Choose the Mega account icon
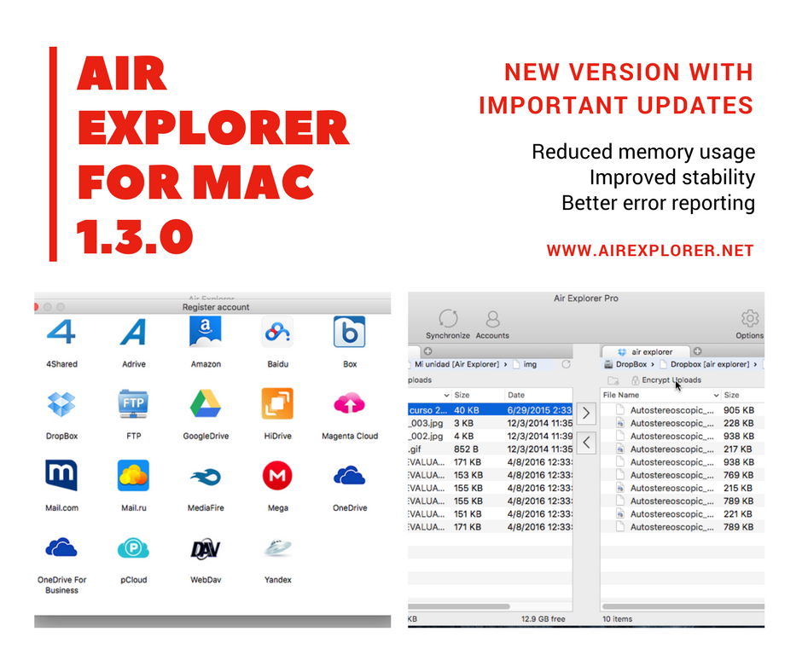Image resolution: width=802 pixels, height=672 pixels. coord(277,477)
